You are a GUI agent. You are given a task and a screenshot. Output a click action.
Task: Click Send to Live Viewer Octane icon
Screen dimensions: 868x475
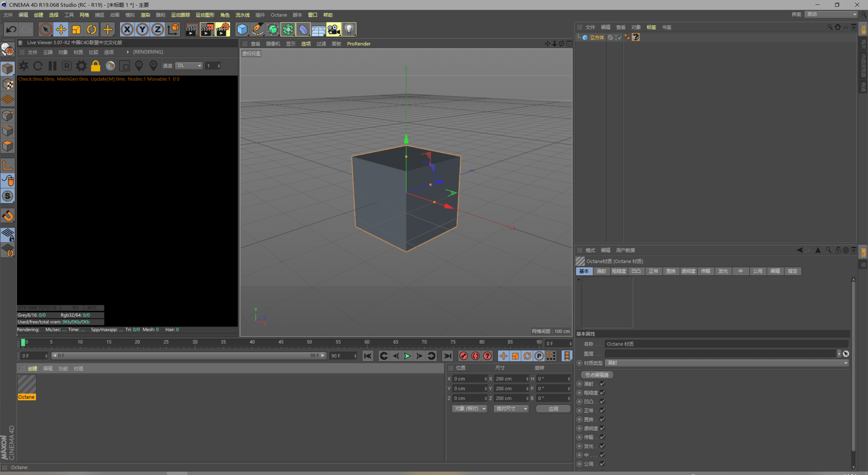23,66
